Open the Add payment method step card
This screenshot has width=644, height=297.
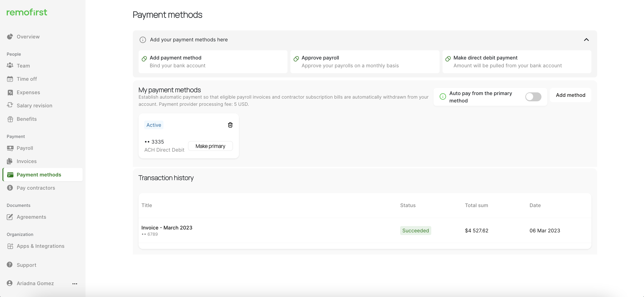click(x=213, y=62)
